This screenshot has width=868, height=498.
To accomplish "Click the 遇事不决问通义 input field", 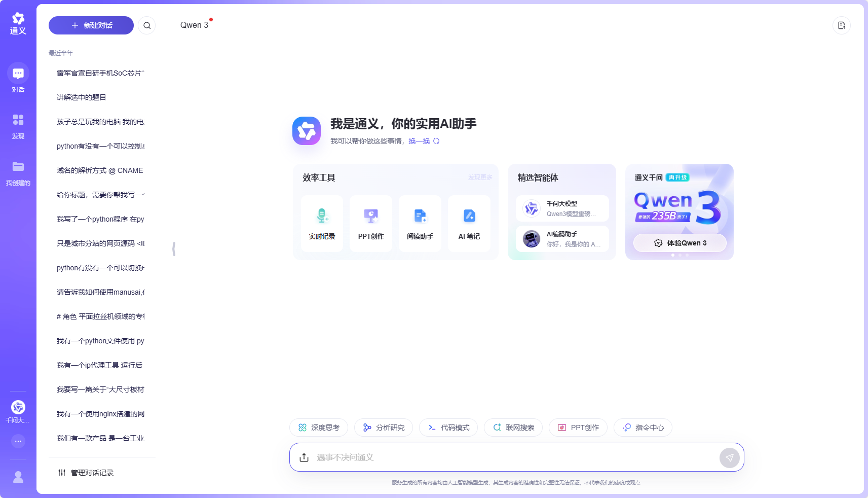I will (x=507, y=457).
